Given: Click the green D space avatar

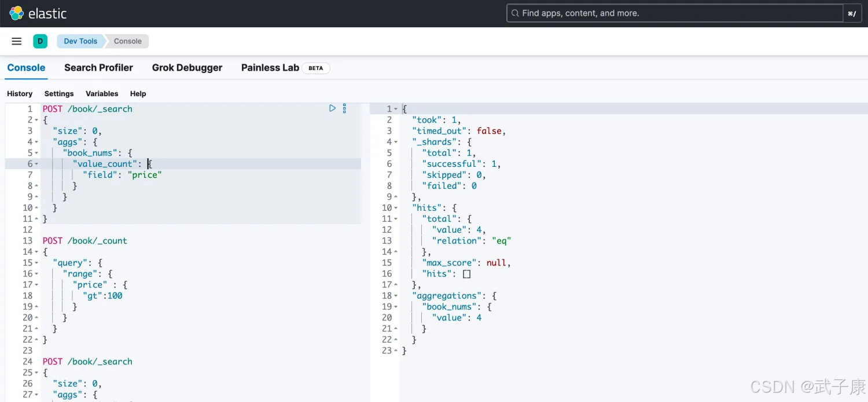Looking at the screenshot, I should 40,41.
